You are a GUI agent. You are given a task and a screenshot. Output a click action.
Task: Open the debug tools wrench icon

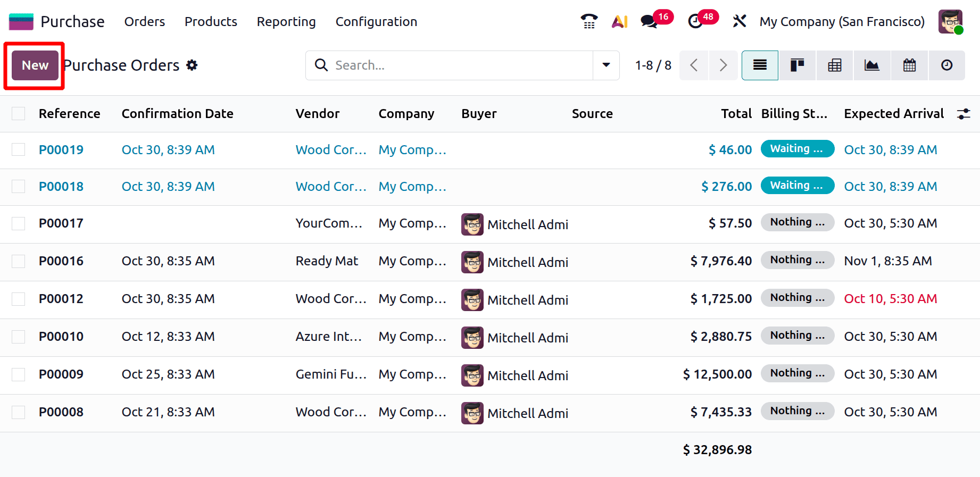pyautogui.click(x=740, y=21)
